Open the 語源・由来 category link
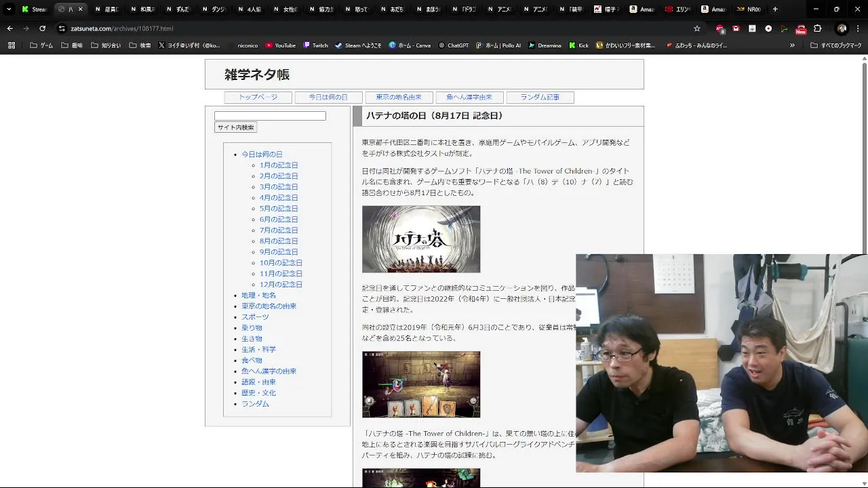The image size is (868, 488). 258,382
